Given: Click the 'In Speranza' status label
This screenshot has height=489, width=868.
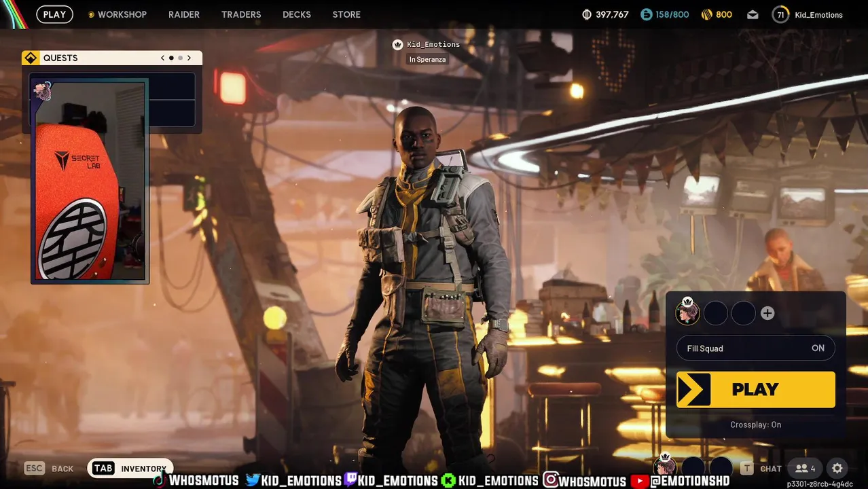Looking at the screenshot, I should [x=427, y=60].
